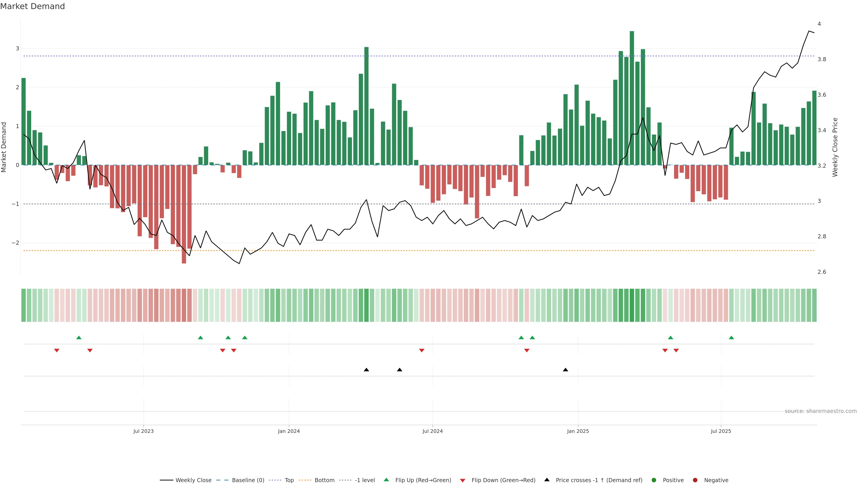Click the Price crosses -1 black triangle legend icon

[x=547, y=480]
